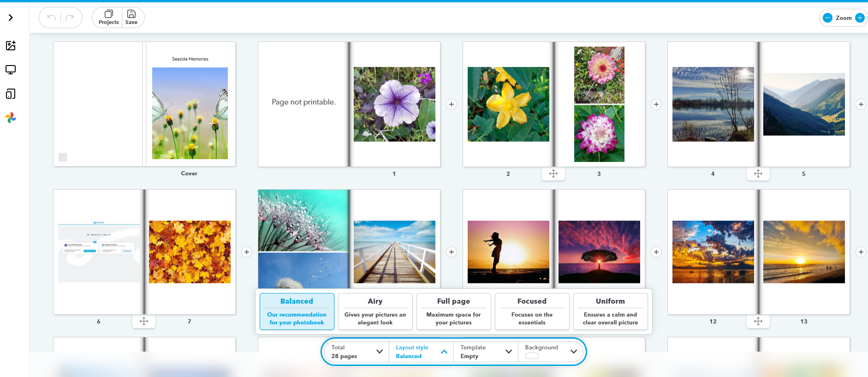868x377 pixels.
Task: Switch to the Focused layout option
Action: coord(532,311)
